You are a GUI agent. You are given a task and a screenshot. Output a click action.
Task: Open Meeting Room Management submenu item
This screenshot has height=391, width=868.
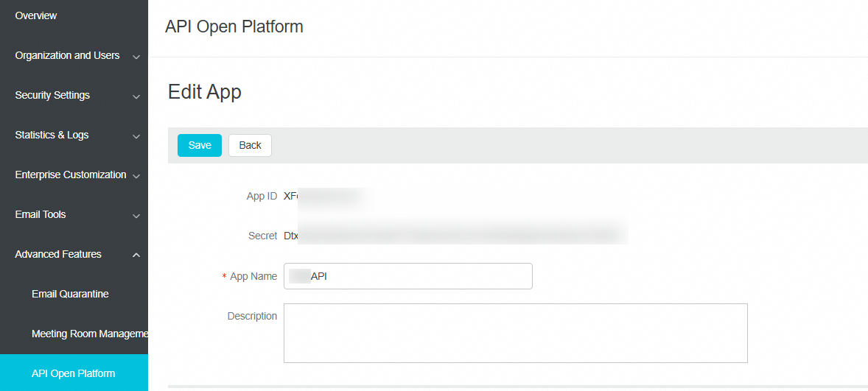pos(90,334)
